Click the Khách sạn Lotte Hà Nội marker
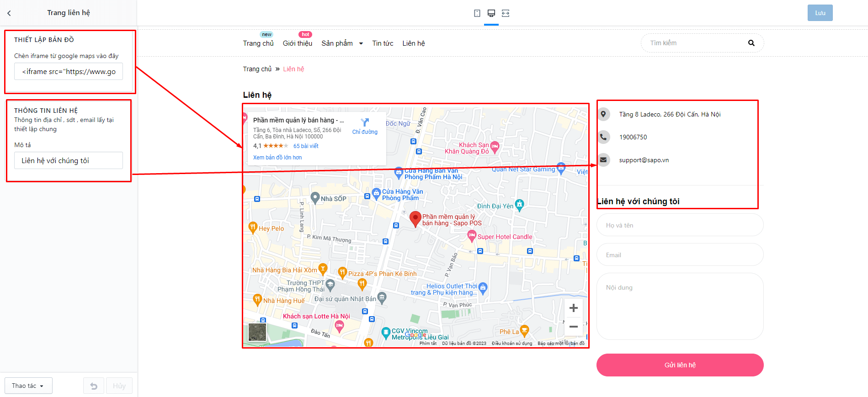Image resolution: width=868 pixels, height=397 pixels. tap(339, 326)
